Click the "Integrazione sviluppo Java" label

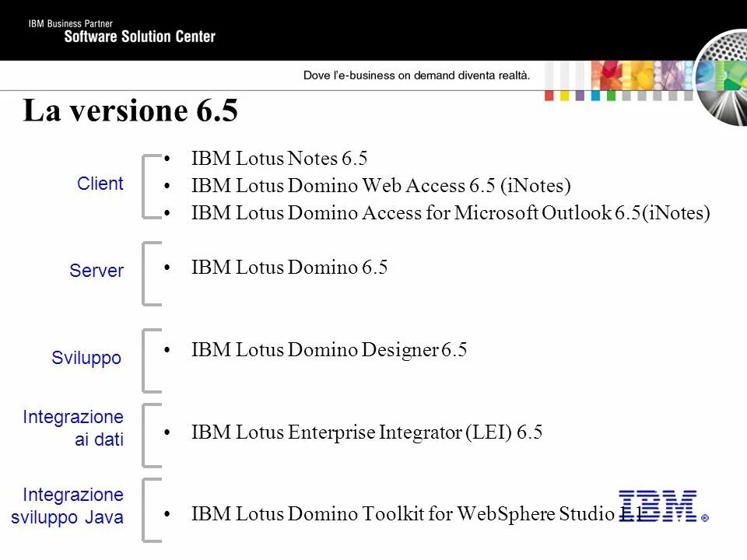tap(67, 506)
